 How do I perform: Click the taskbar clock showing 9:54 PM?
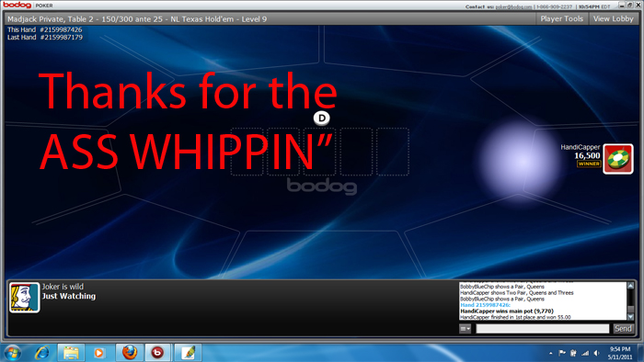(x=620, y=353)
